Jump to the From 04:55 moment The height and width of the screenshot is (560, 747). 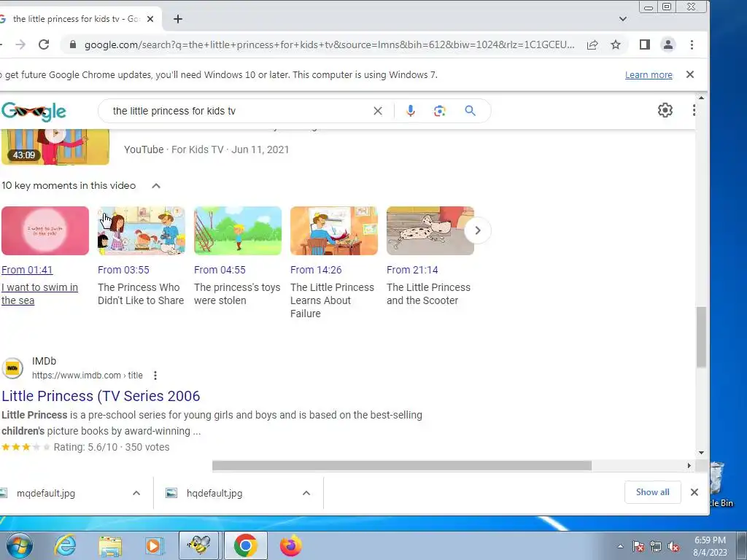220,270
